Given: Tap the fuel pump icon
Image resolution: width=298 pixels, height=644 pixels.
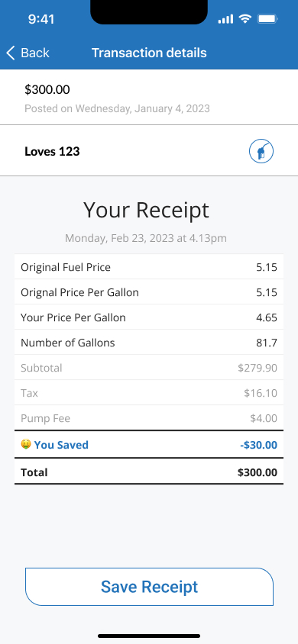Looking at the screenshot, I should coord(261,151).
